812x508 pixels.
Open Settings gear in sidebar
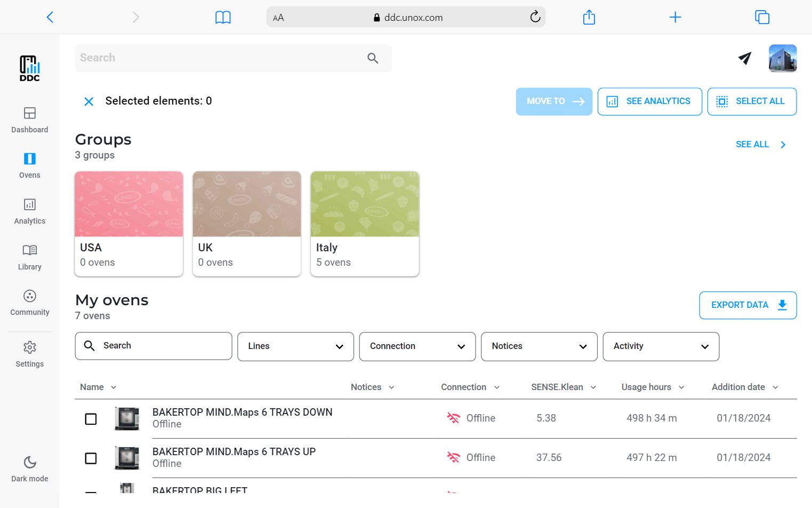coord(30,354)
